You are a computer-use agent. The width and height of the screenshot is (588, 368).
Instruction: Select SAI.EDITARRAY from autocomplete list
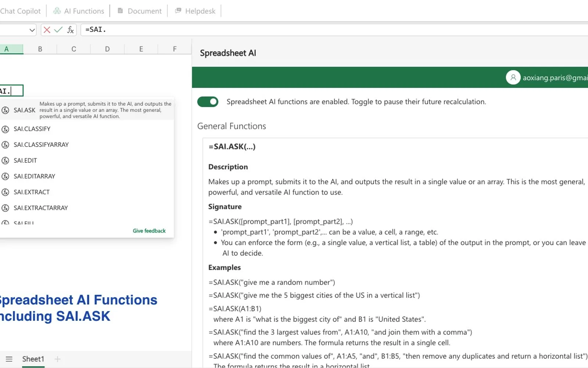pos(87,177)
